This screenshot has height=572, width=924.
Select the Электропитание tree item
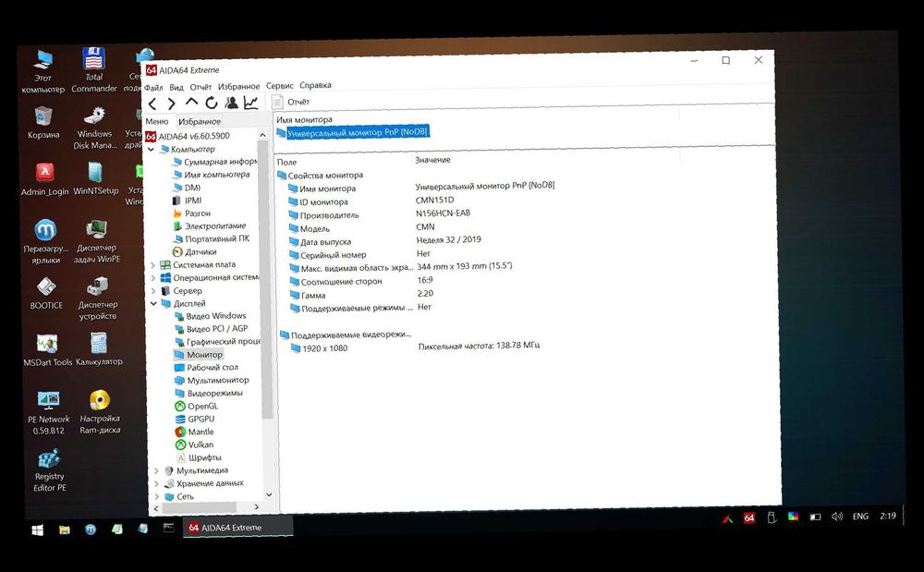tap(209, 226)
